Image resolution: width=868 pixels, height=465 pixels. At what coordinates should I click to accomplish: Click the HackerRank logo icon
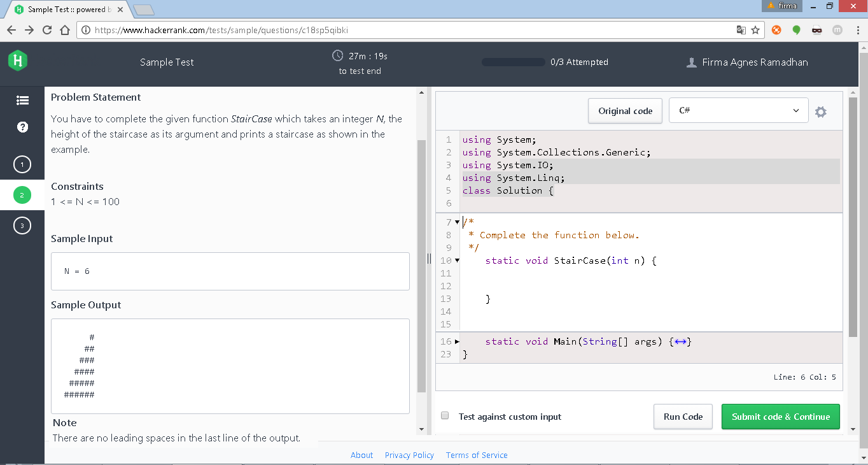pos(18,61)
